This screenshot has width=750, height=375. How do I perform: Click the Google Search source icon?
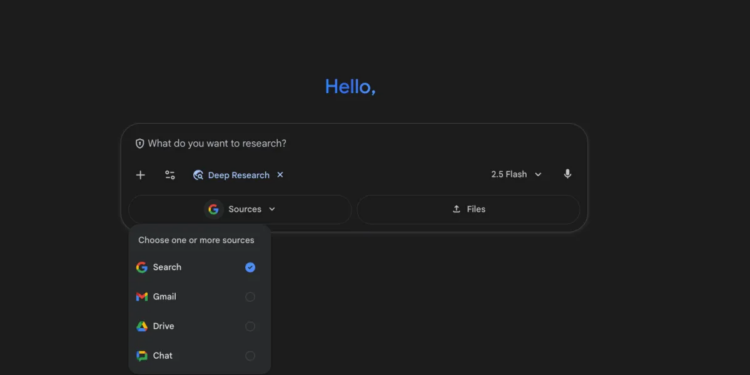click(x=142, y=267)
